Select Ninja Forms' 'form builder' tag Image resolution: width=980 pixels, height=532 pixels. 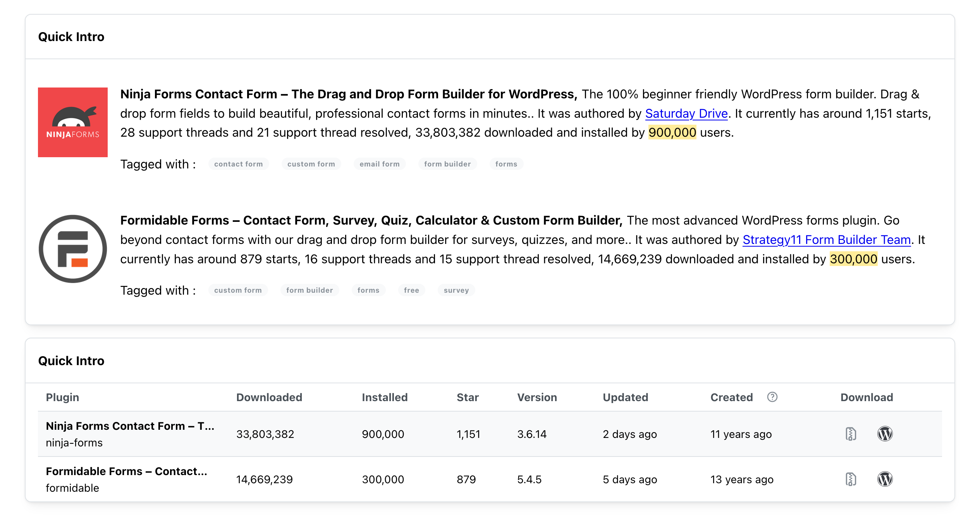tap(447, 164)
